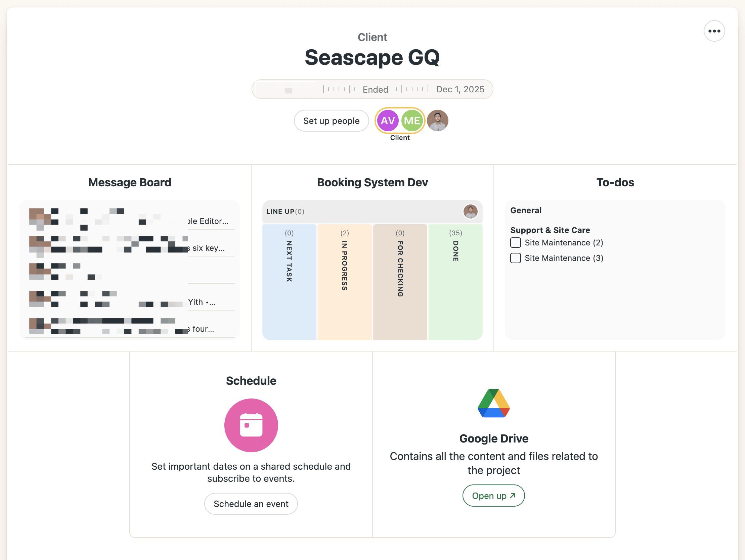This screenshot has width=745, height=560.
Task: Expand the Next Task card column
Action: 289,282
